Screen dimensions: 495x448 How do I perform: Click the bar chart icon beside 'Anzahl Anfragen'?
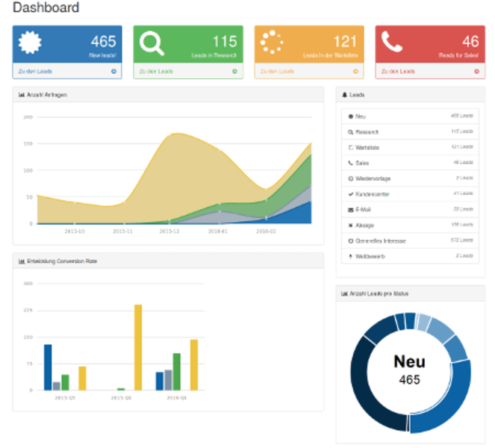tap(22, 95)
